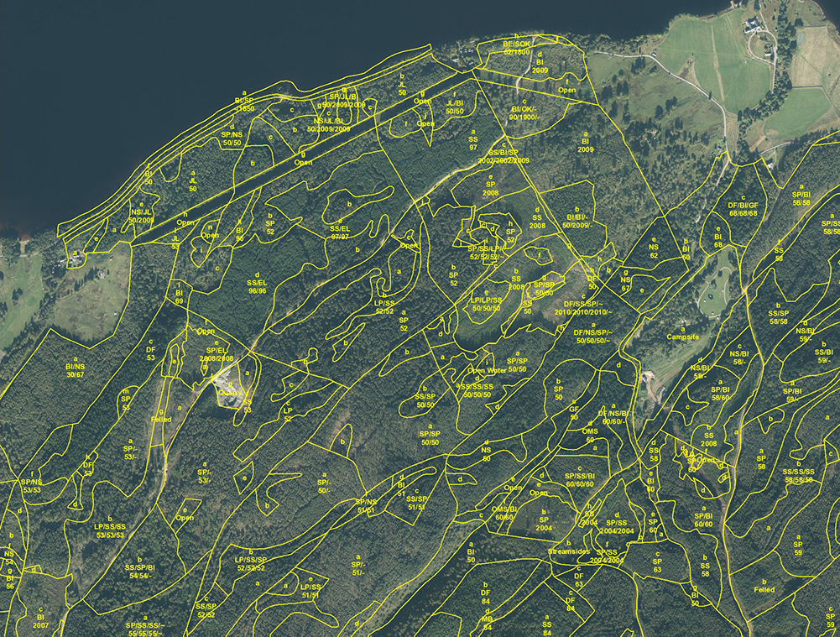840x637 pixels.
Task: Click the BE/SOK 62/1800 stand label
Action: point(517,48)
